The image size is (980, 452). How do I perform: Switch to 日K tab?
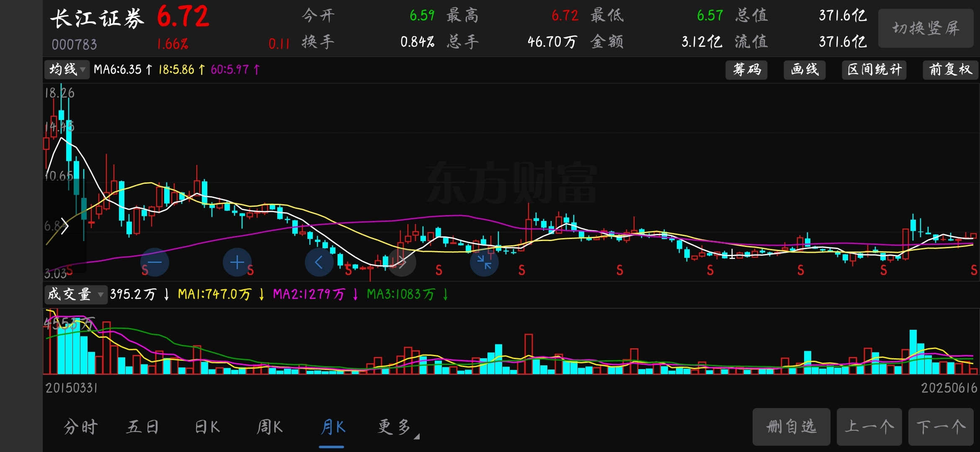pos(207,427)
